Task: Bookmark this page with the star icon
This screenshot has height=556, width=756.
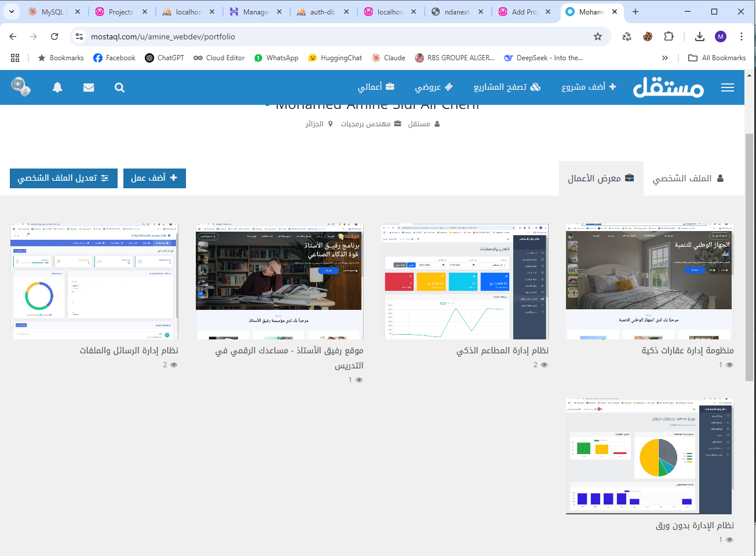Action: (x=598, y=36)
